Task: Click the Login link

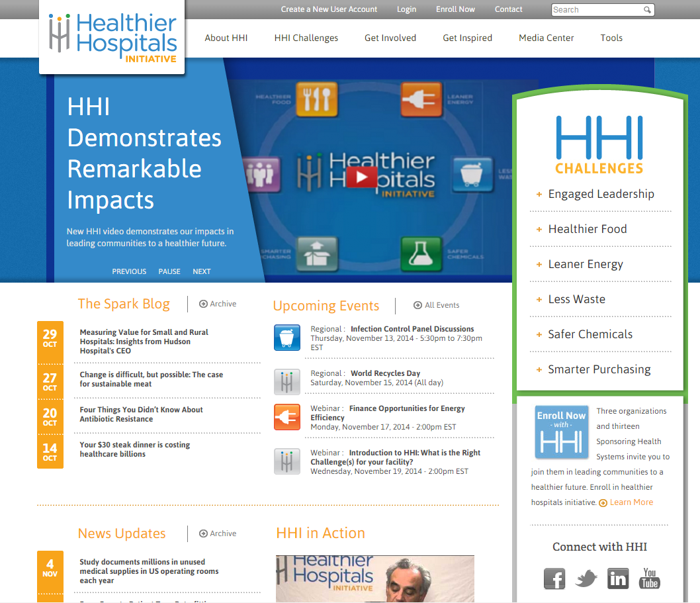Action: (406, 9)
